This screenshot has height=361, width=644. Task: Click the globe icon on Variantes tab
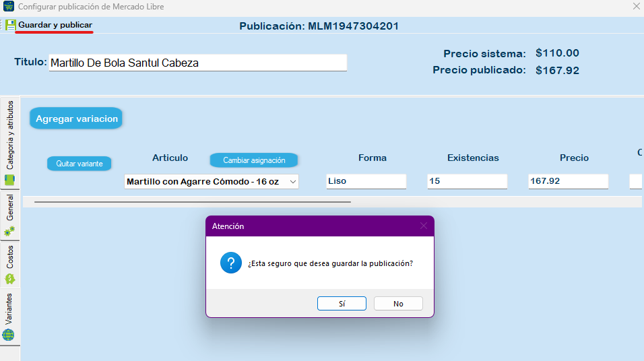point(9,335)
